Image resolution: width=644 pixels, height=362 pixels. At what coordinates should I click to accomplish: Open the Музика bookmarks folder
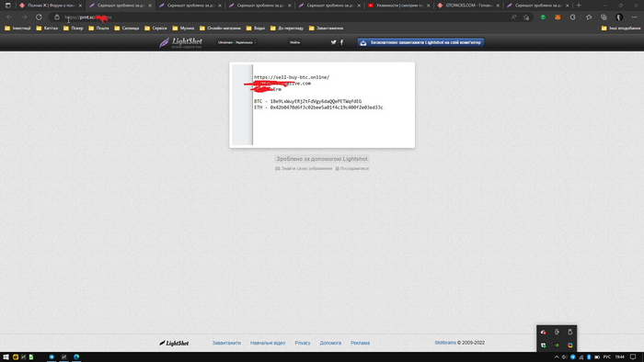[x=183, y=28]
